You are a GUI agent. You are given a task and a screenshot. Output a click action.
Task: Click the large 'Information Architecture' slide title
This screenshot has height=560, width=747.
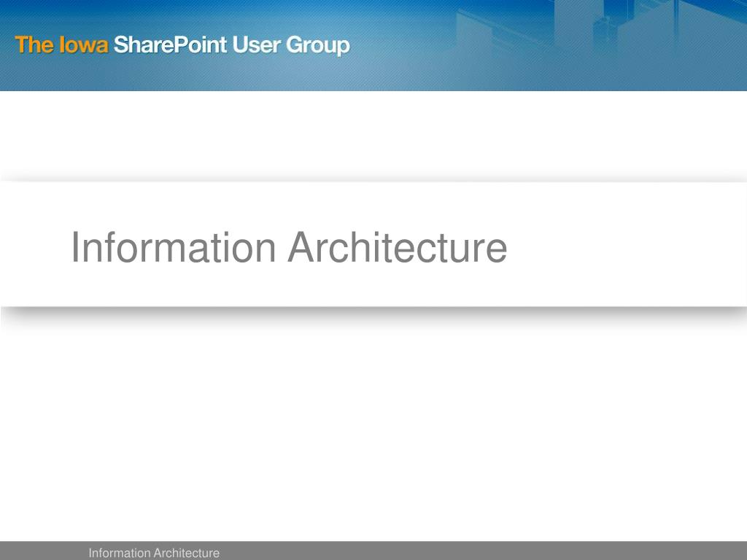click(x=289, y=247)
